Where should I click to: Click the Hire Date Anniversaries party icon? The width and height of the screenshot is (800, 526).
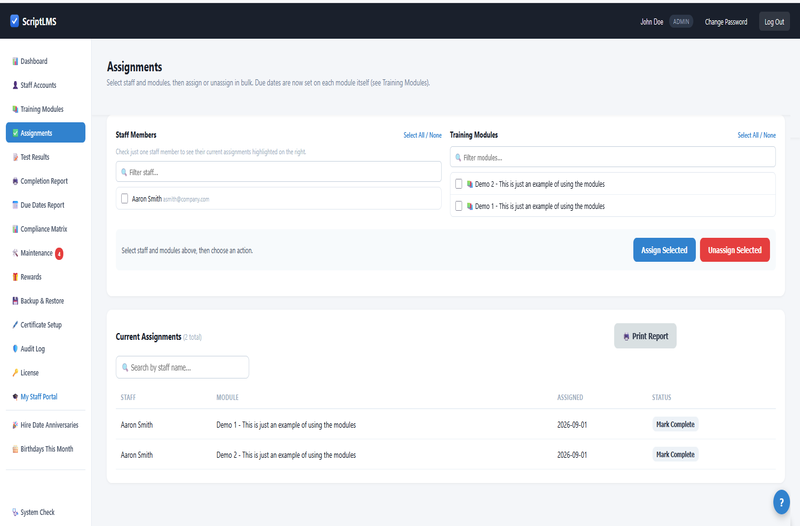15,425
